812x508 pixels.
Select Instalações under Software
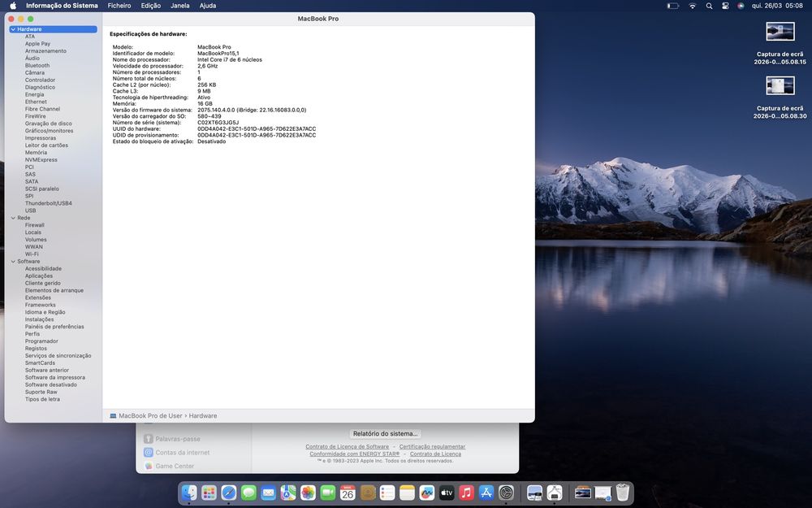point(39,319)
